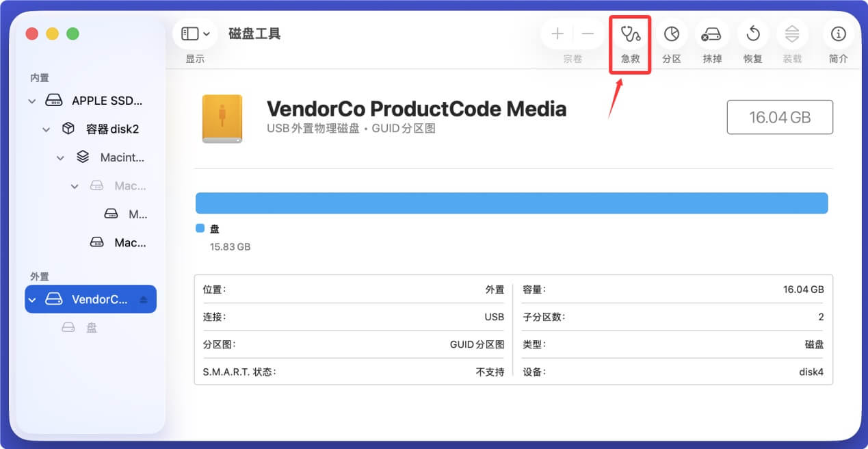Click the blue disk usage bar

[x=512, y=203]
